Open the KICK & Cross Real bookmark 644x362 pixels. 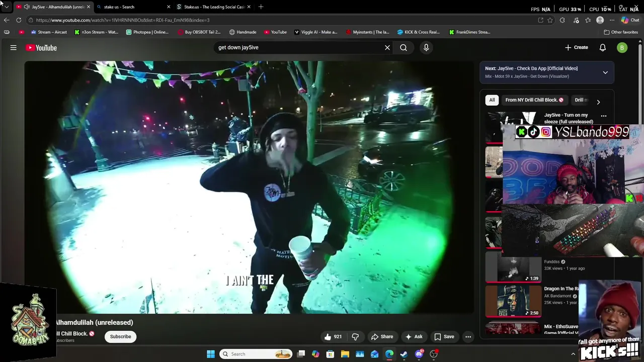pyautogui.click(x=419, y=32)
